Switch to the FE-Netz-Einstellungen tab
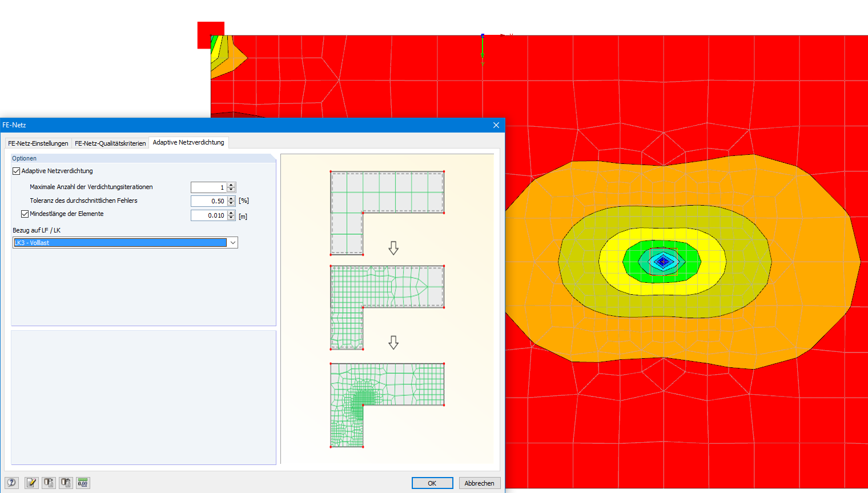868x493 pixels. pyautogui.click(x=38, y=143)
